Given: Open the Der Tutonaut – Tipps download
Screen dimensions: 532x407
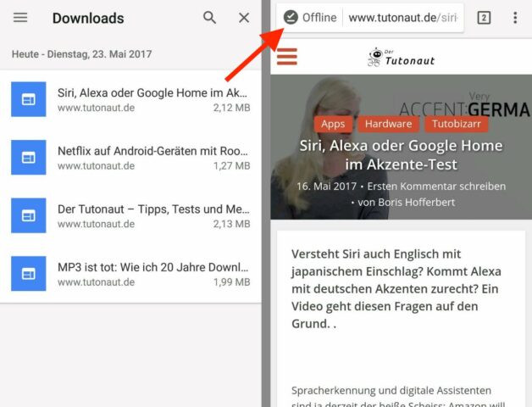Looking at the screenshot, I should 152,215.
